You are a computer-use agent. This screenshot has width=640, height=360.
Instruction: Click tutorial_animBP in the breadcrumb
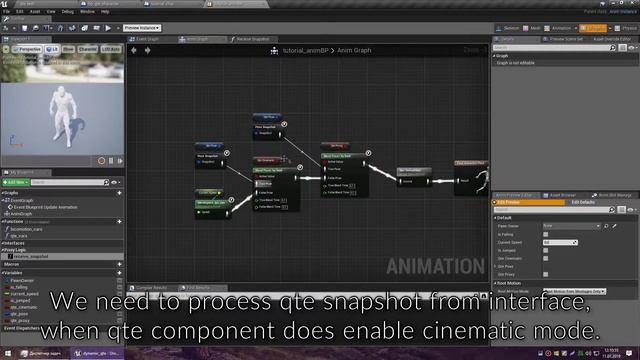[305, 51]
